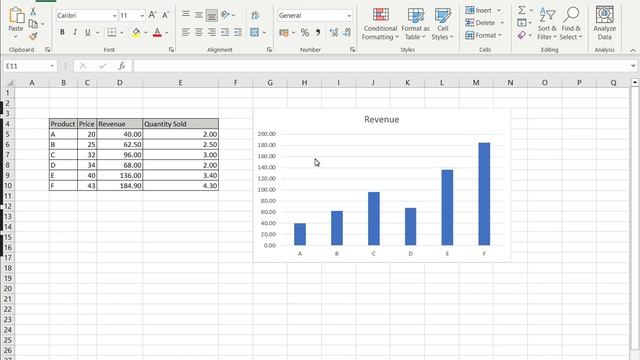
Task: Apply red font color A
Action: click(157, 33)
